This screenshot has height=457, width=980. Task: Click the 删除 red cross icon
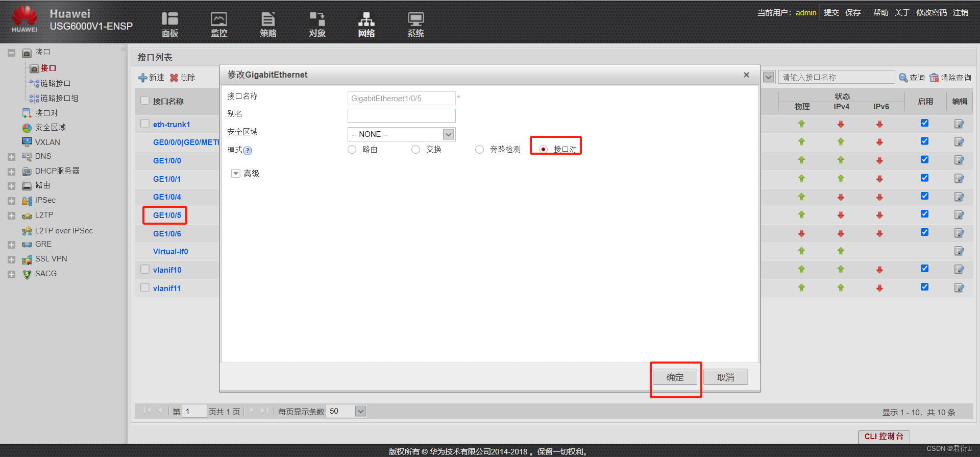pos(174,78)
